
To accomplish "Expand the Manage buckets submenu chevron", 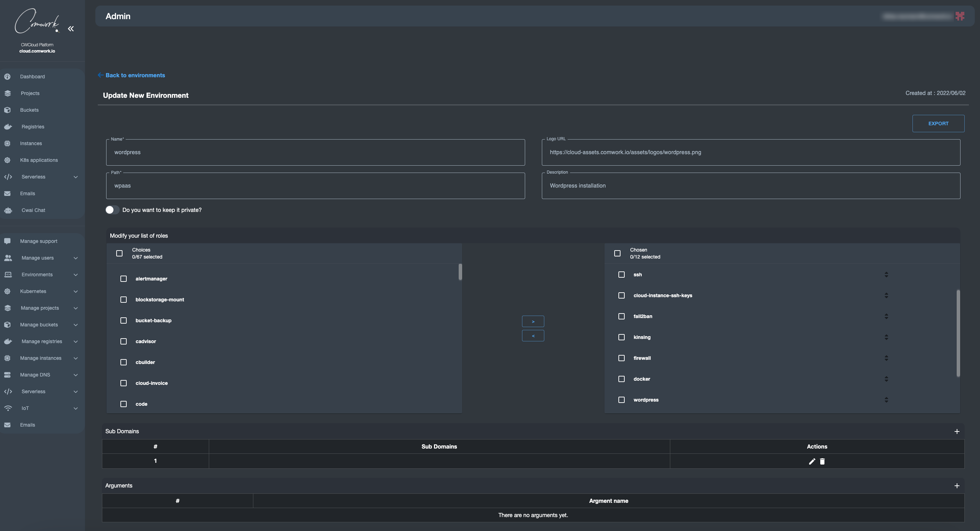I will tap(76, 325).
